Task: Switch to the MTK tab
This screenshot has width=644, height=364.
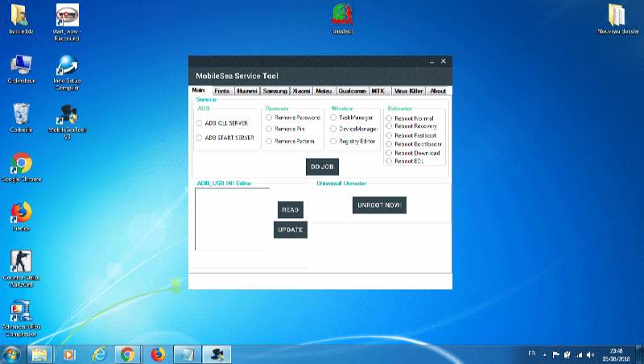Action: click(378, 91)
